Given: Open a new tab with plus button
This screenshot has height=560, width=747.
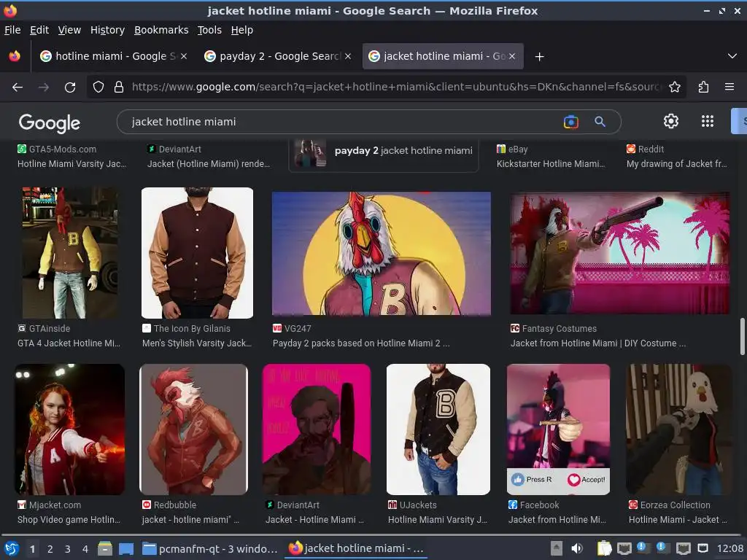Looking at the screenshot, I should click(x=539, y=57).
